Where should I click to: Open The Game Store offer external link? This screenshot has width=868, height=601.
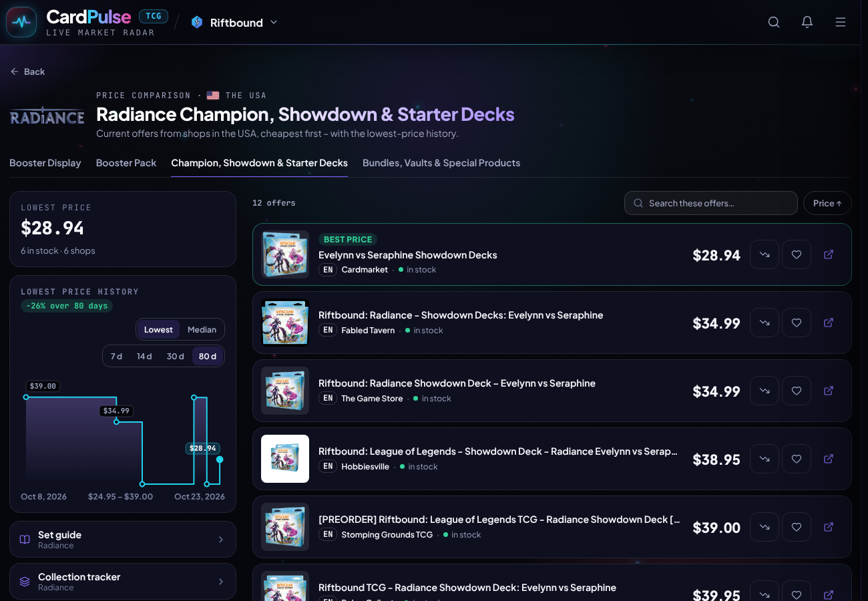coord(829,391)
